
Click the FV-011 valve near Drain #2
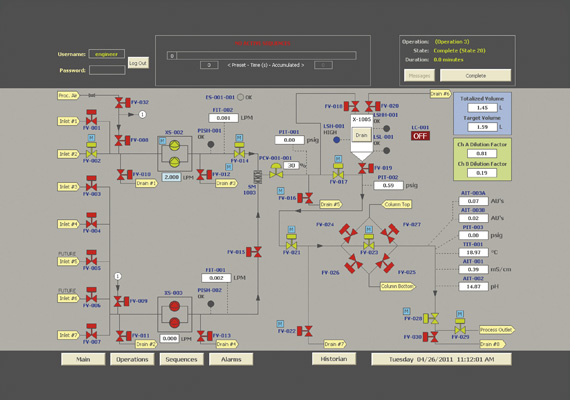coord(124,336)
